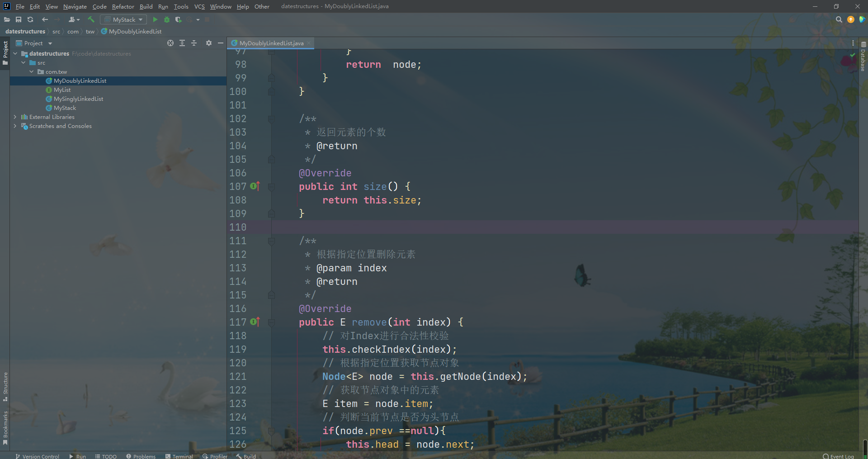
Task: Run with coverage shield icon
Action: (178, 19)
